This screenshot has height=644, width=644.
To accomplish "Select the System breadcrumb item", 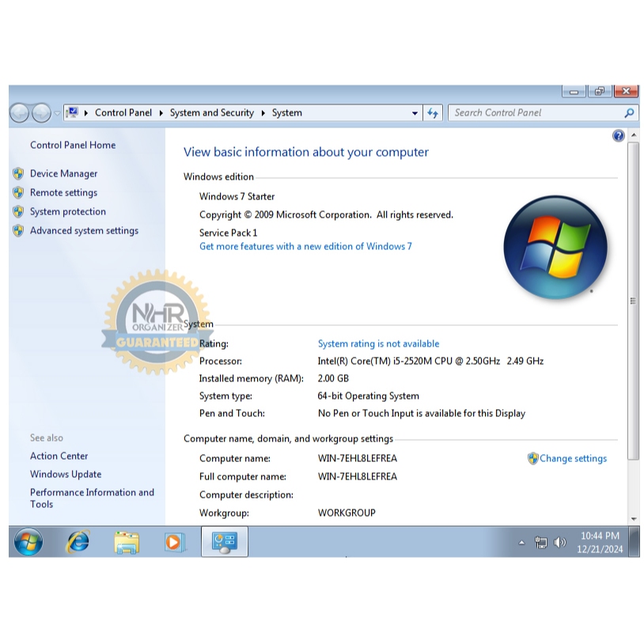I will pos(286,112).
